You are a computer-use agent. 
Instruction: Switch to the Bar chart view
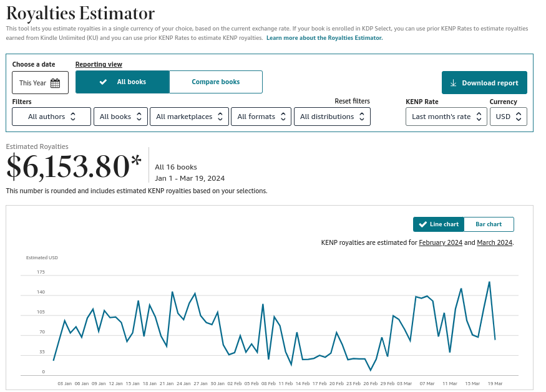click(x=489, y=224)
